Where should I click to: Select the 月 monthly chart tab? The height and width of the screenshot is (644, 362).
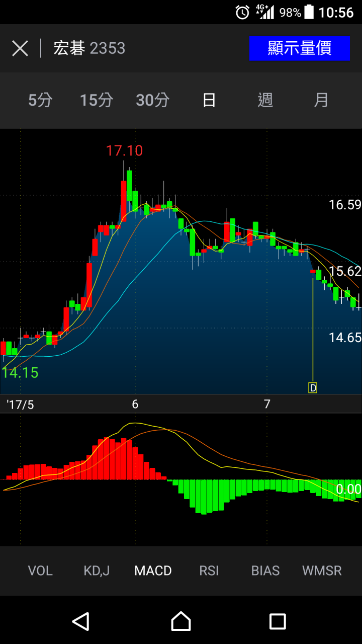[321, 100]
